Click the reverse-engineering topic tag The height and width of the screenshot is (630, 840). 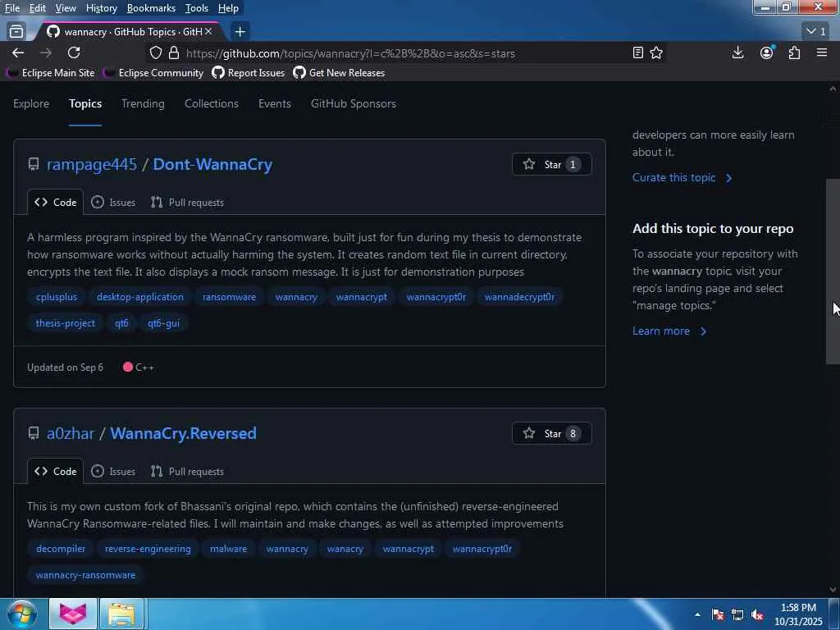(x=148, y=549)
